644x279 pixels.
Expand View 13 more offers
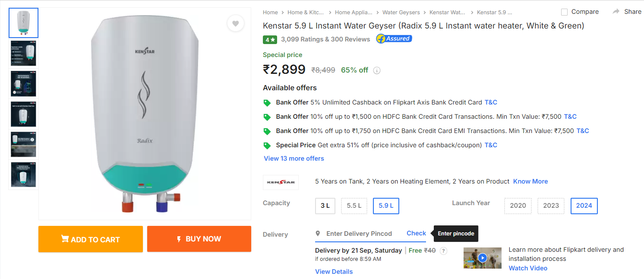(294, 159)
